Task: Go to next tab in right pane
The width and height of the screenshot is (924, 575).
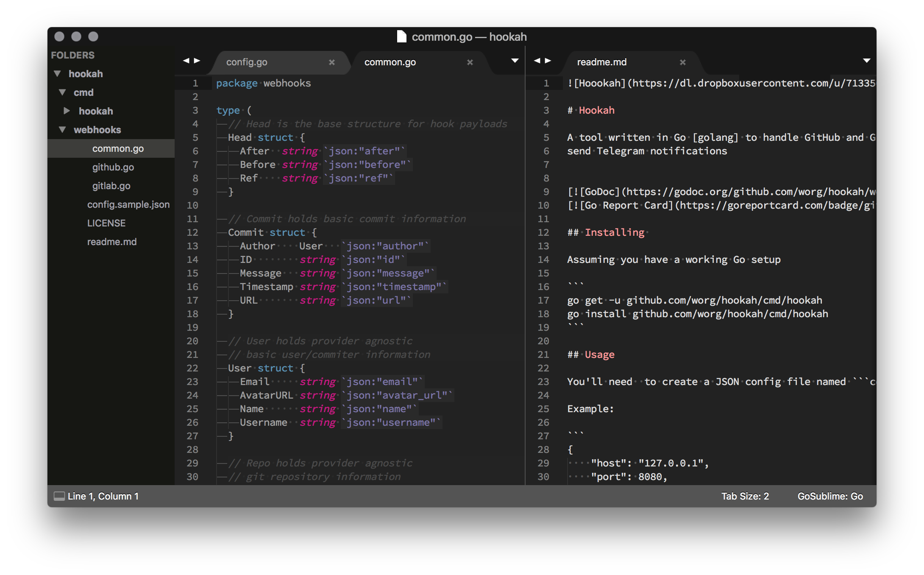Action: tap(548, 61)
